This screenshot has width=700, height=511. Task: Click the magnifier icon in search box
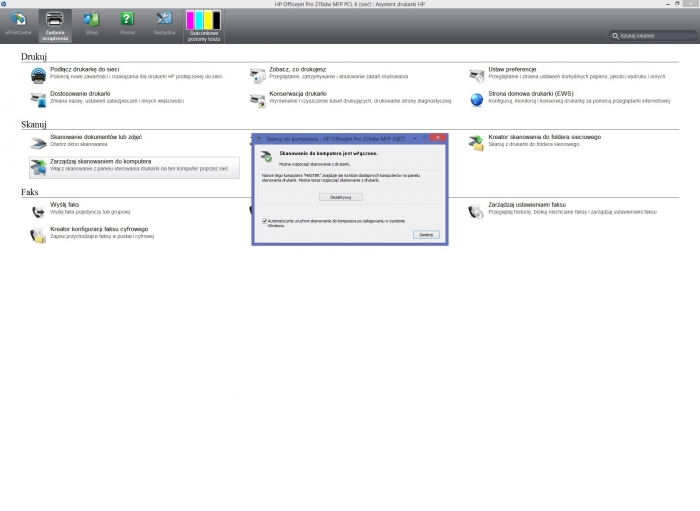615,36
